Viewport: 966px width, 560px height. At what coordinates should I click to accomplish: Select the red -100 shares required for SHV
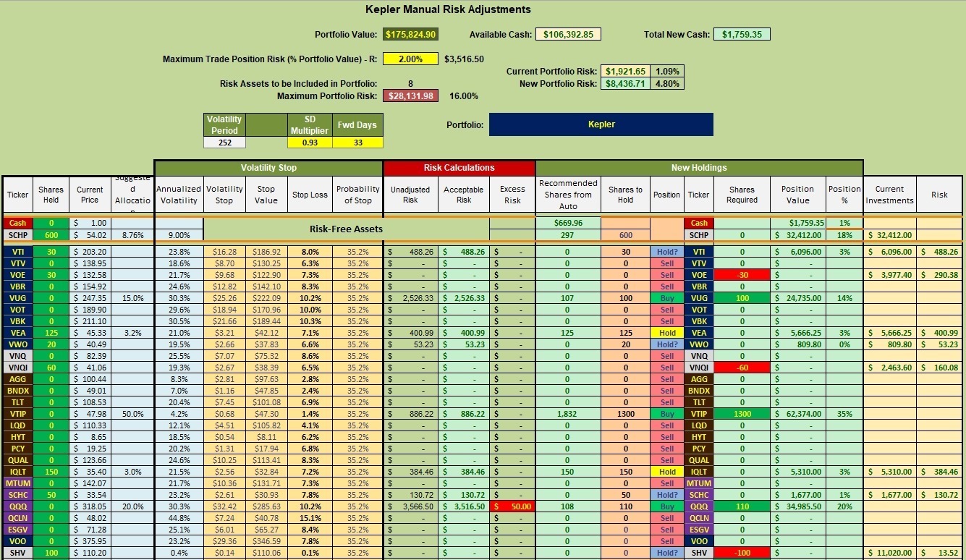click(742, 553)
